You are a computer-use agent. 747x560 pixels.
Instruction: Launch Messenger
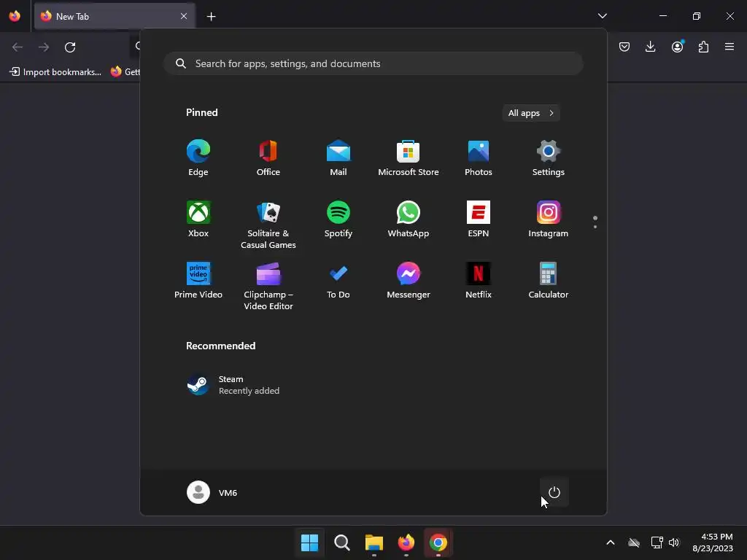click(x=409, y=281)
